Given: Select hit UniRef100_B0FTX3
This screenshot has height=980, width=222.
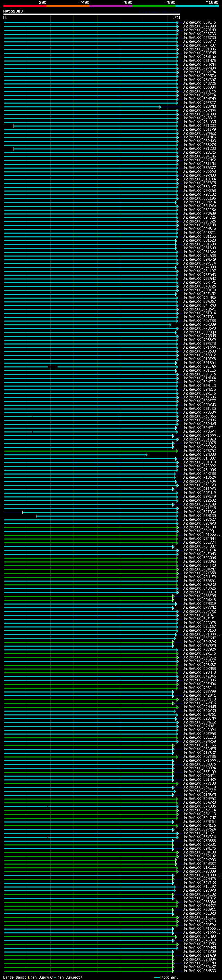Looking at the screenshot, I should coord(199,566).
